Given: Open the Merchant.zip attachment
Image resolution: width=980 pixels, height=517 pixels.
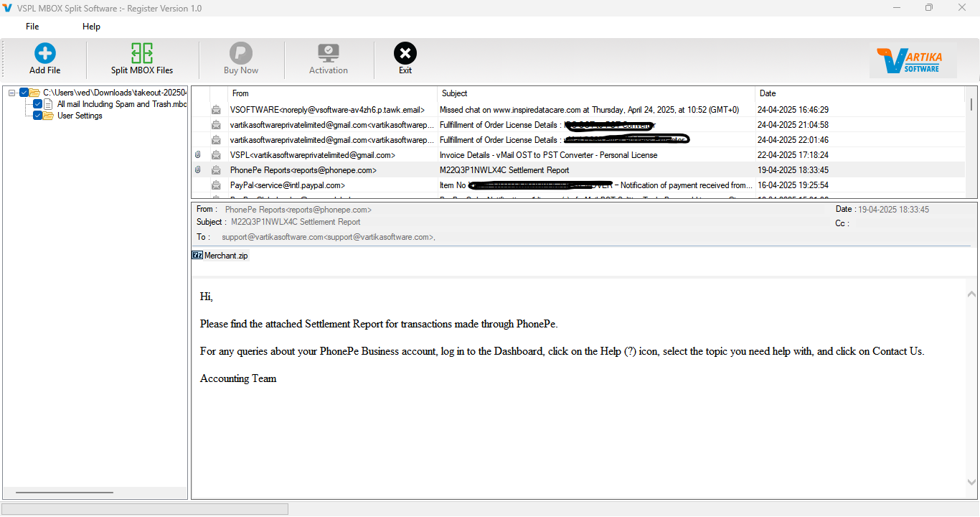Looking at the screenshot, I should (220, 256).
